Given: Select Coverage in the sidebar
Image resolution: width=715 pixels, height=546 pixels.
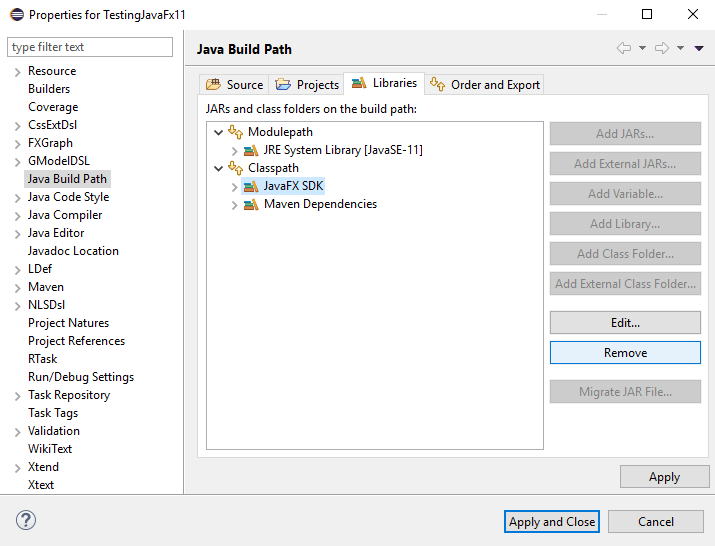Looking at the screenshot, I should [x=53, y=107].
